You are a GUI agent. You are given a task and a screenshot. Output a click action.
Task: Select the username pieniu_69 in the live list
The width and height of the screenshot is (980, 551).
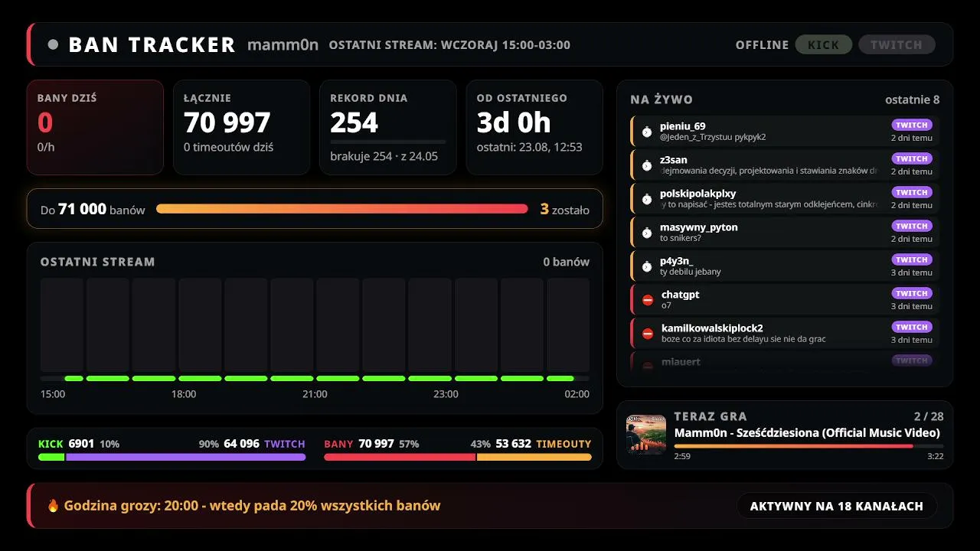[683, 126]
